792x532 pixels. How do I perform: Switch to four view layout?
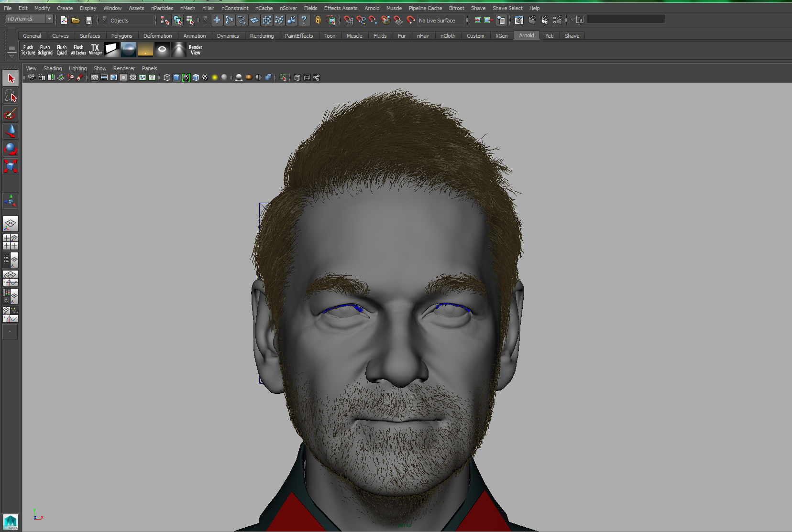(x=11, y=242)
